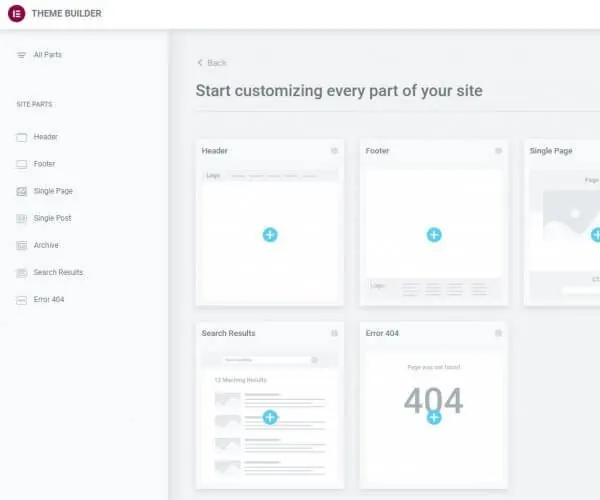Open All Parts in sidebar

pos(47,55)
